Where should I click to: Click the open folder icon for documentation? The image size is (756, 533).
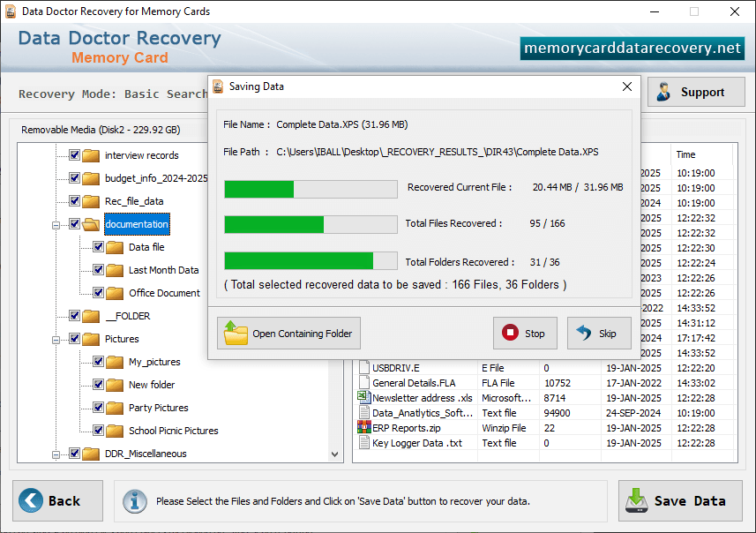pos(91,224)
